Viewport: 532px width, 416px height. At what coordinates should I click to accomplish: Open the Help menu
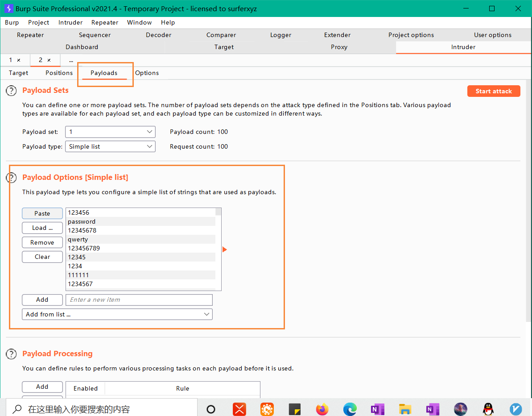click(168, 22)
